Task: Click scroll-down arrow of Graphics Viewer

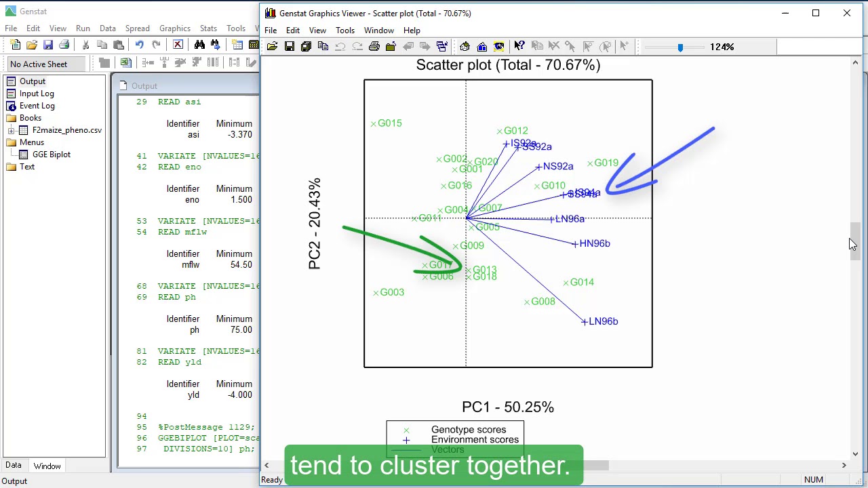Action: coord(855,453)
